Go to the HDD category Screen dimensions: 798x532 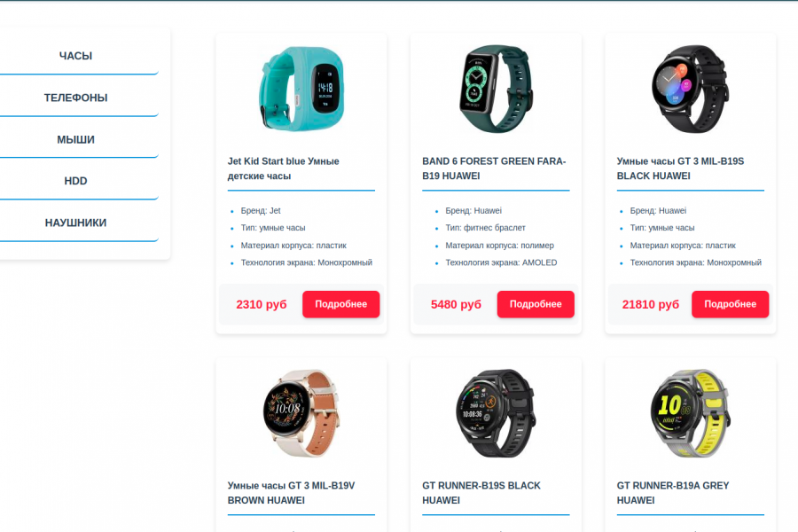[76, 181]
